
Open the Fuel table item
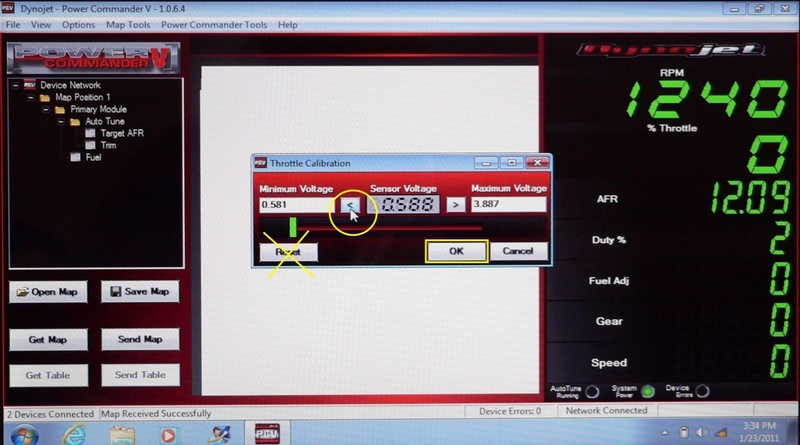(90, 157)
